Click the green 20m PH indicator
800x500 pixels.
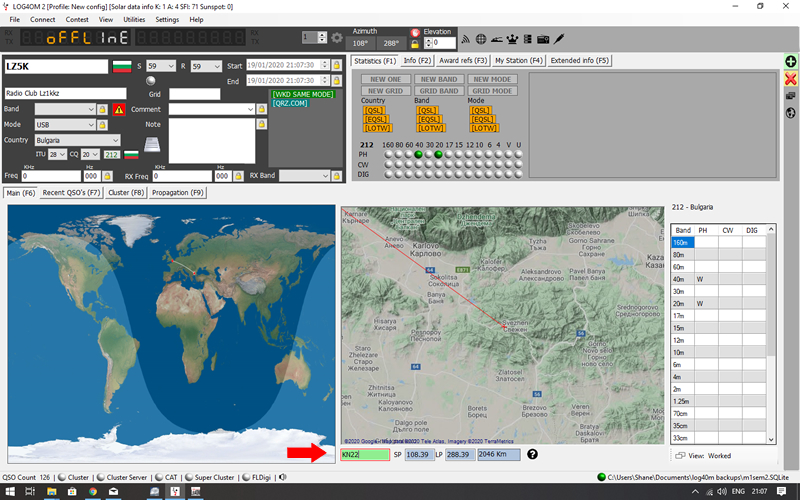click(x=438, y=155)
